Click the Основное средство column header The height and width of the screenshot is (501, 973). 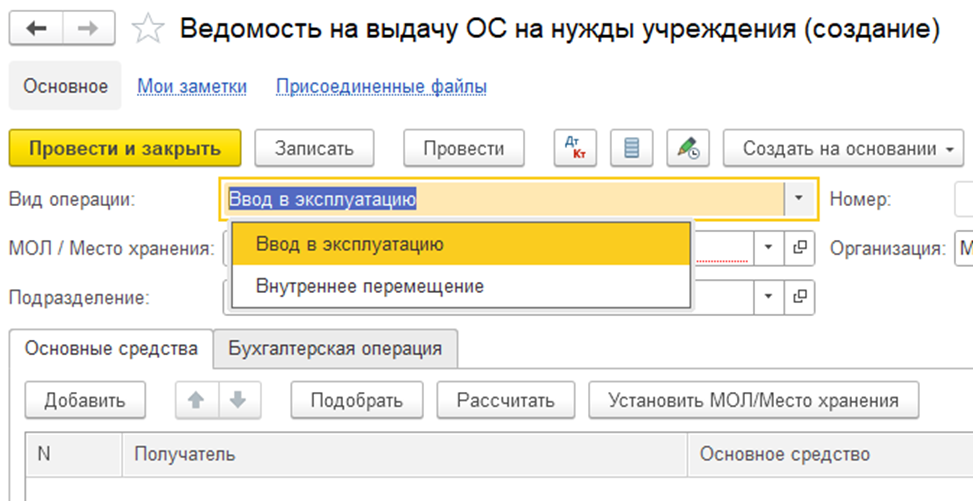830,454
